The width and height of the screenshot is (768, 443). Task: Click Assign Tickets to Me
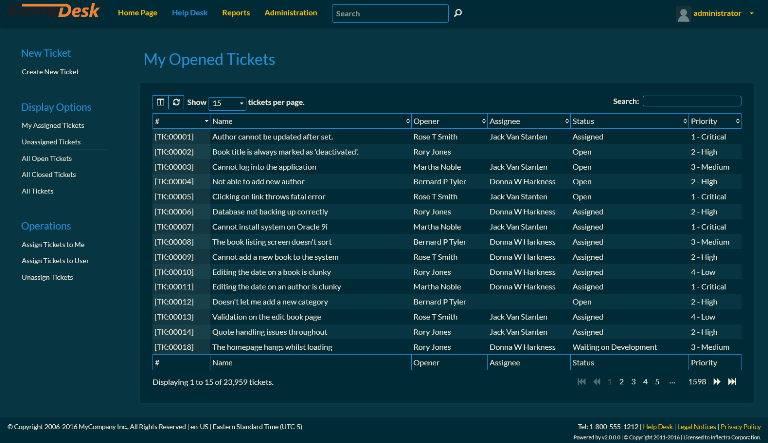(x=53, y=245)
